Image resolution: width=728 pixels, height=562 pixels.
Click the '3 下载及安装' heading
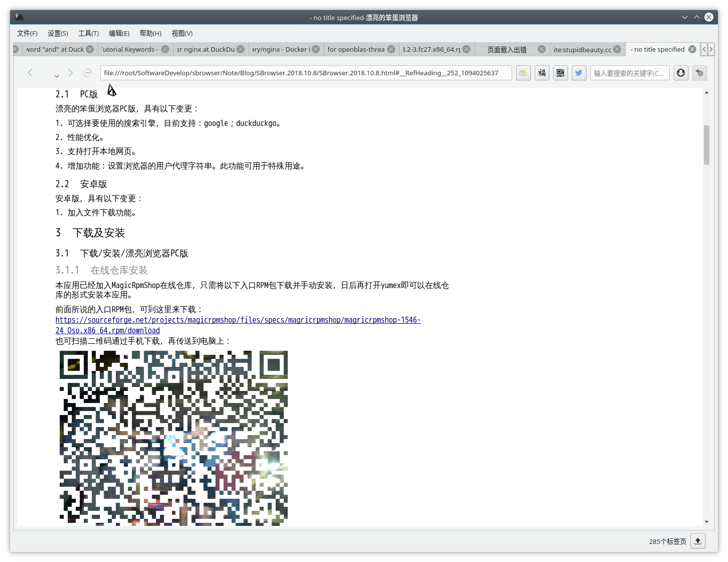tap(90, 233)
